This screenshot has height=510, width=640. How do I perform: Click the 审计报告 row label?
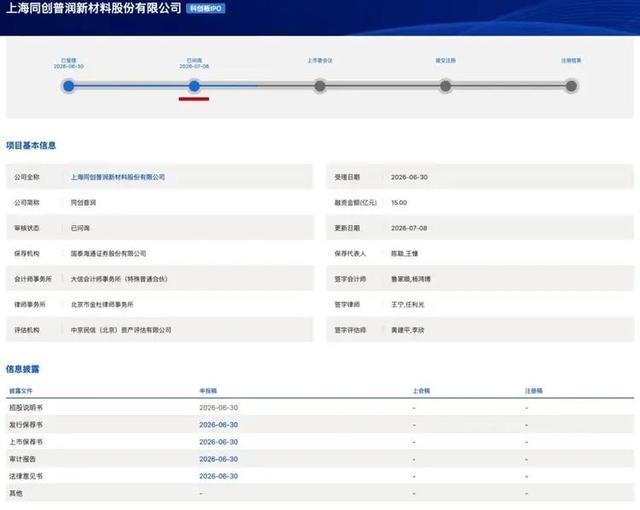pos(22,459)
